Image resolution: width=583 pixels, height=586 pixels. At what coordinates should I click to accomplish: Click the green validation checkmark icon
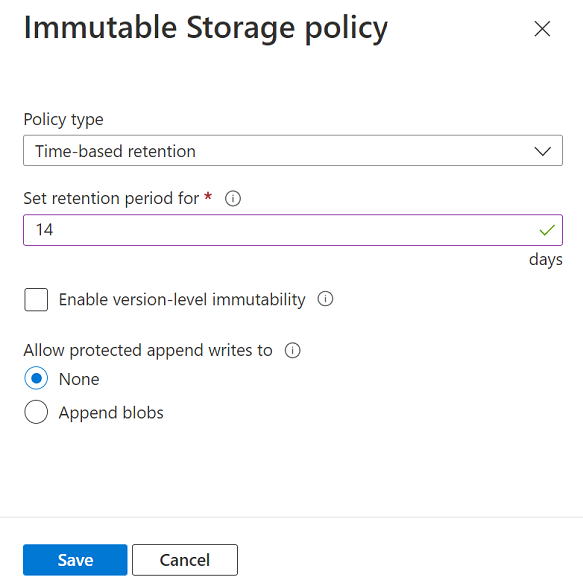[x=547, y=230]
